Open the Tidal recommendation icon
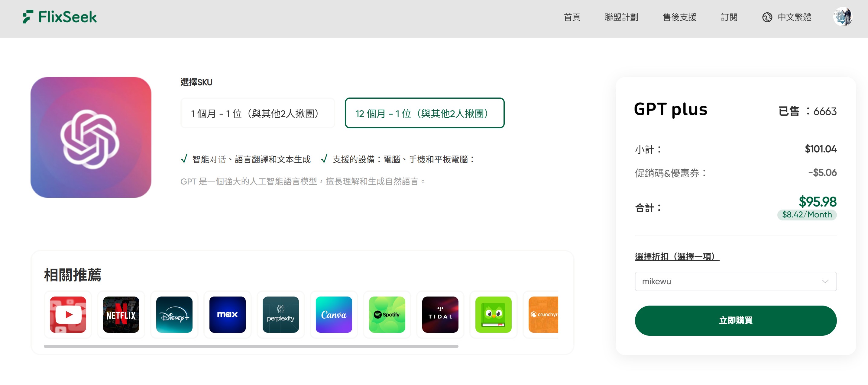868x385 pixels. click(440, 314)
